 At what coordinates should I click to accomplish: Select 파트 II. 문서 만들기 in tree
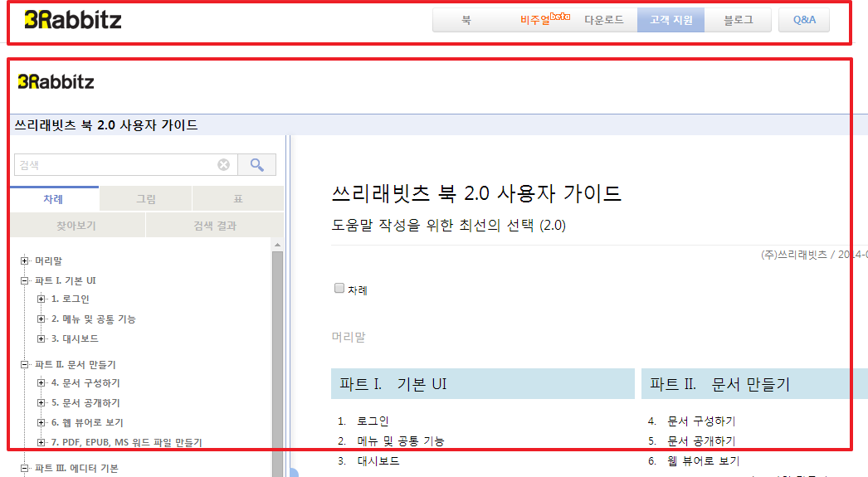tap(76, 365)
